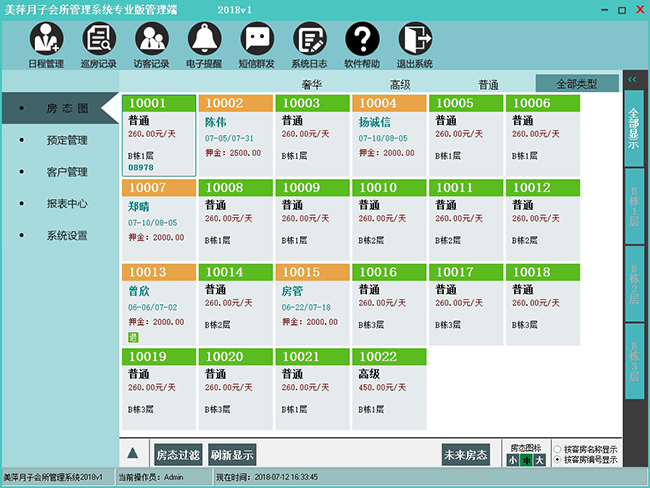The image size is (650, 488).
Task: Select the 奢华 room type tab
Action: (311, 85)
